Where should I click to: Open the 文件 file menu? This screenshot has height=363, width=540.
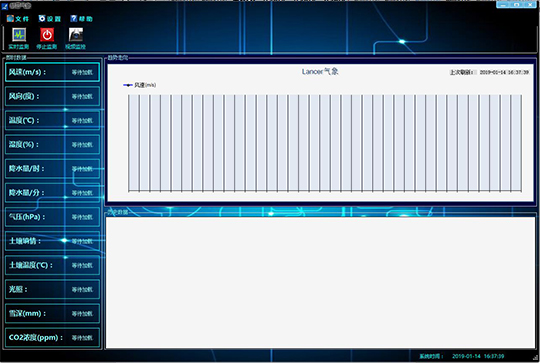coord(18,19)
